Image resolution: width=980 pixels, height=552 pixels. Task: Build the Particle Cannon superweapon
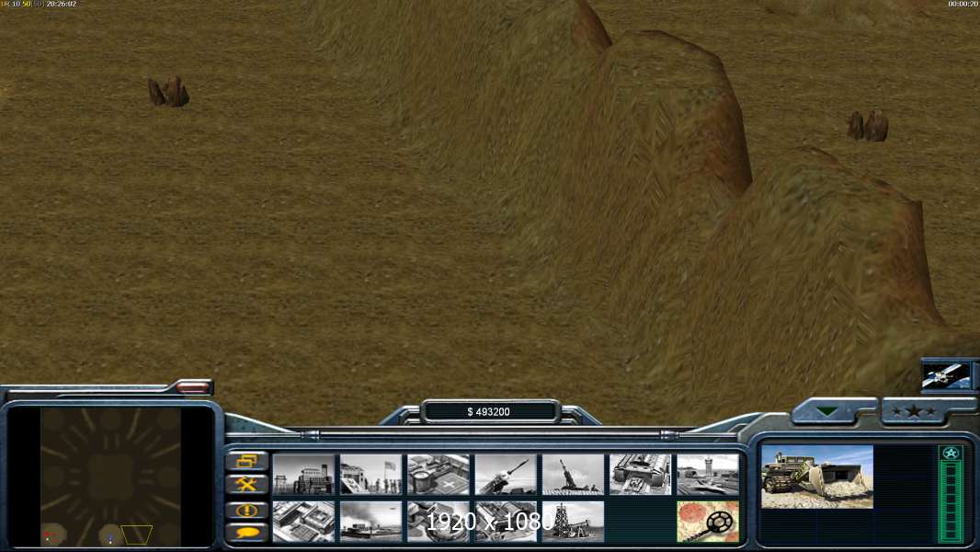(439, 522)
